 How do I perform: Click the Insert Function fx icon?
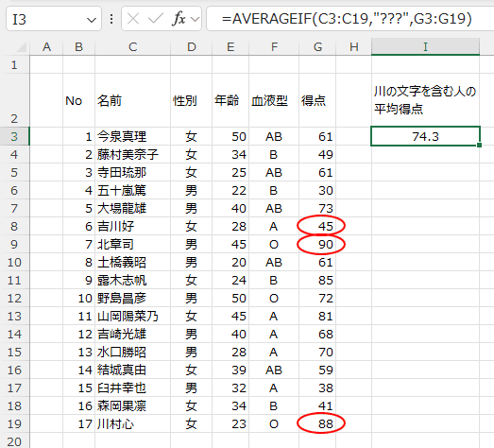pos(179,19)
